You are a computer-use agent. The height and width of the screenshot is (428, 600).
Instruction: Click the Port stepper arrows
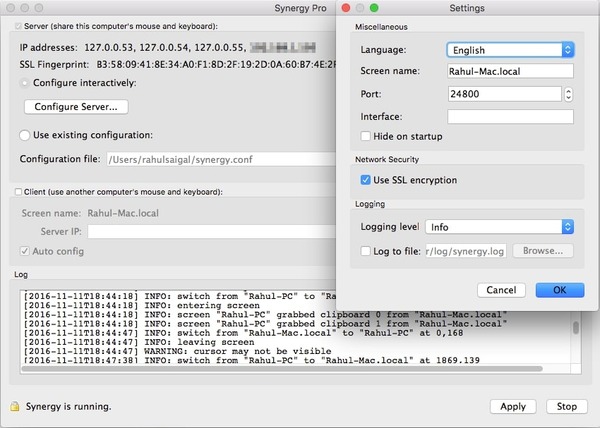568,94
